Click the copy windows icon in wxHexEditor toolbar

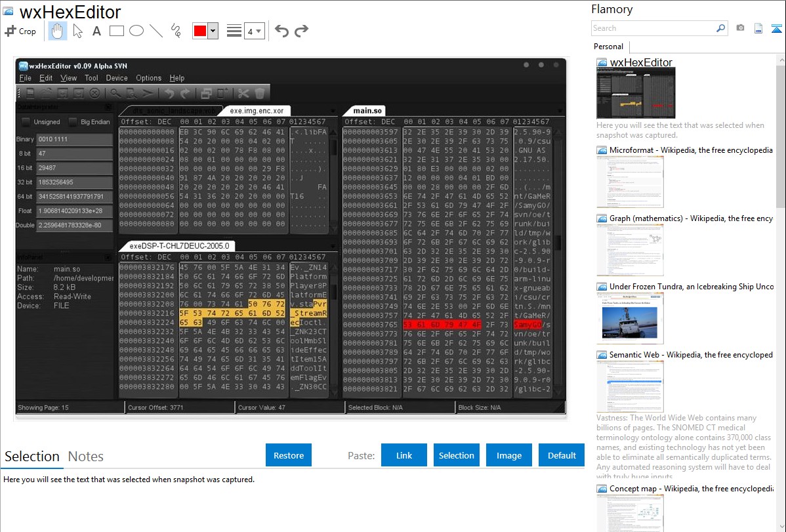pos(206,93)
